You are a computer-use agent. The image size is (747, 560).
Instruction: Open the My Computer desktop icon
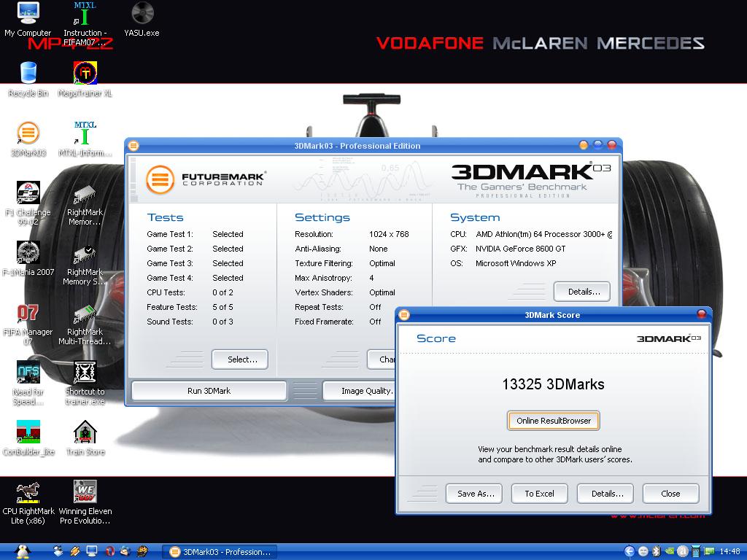click(x=28, y=20)
